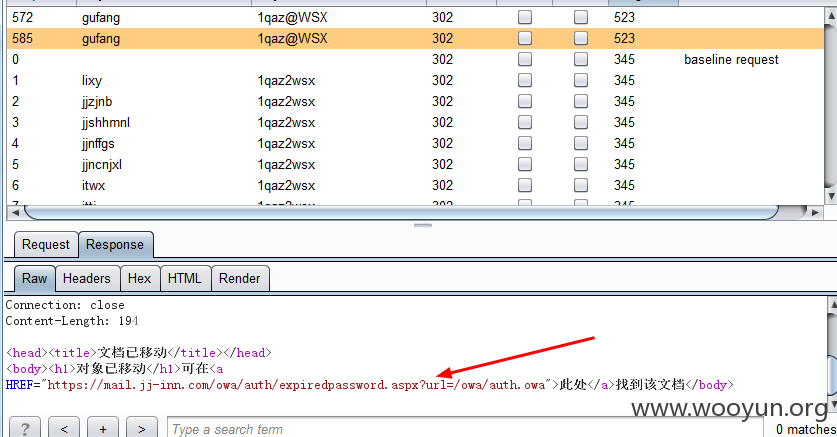Select the Headers view tab

tap(86, 278)
